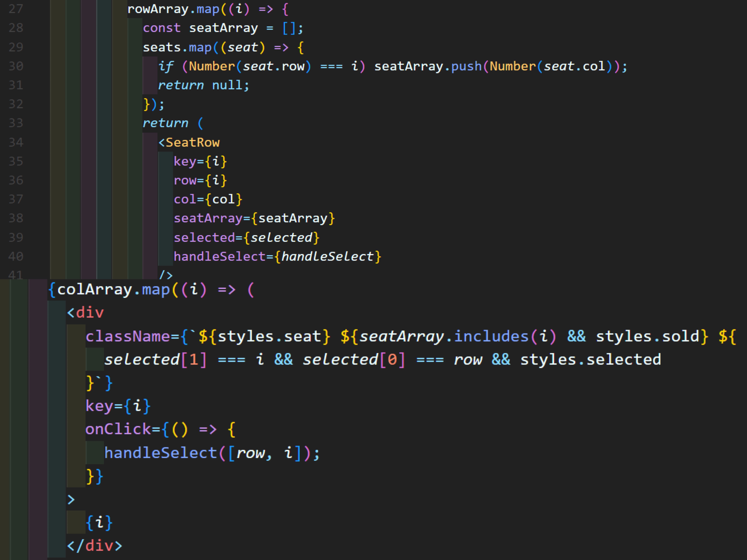The height and width of the screenshot is (560, 747).
Task: Click styles.sold in the template string
Action: 647,337
